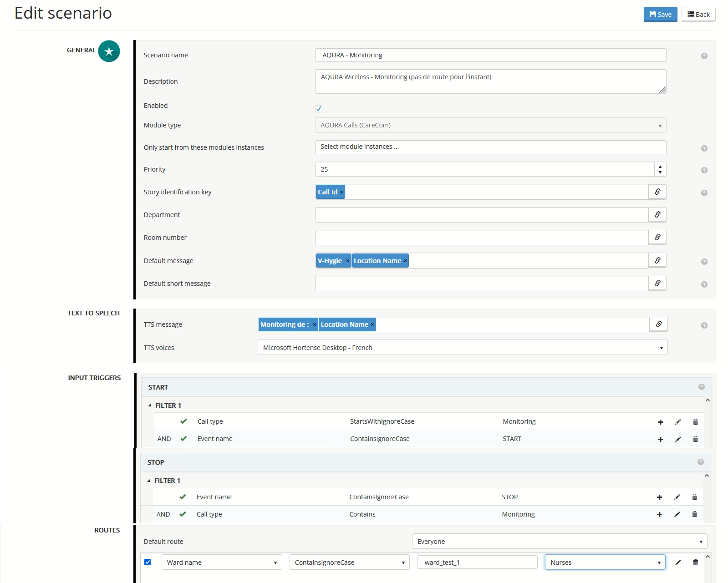Click the Save button

click(x=660, y=15)
